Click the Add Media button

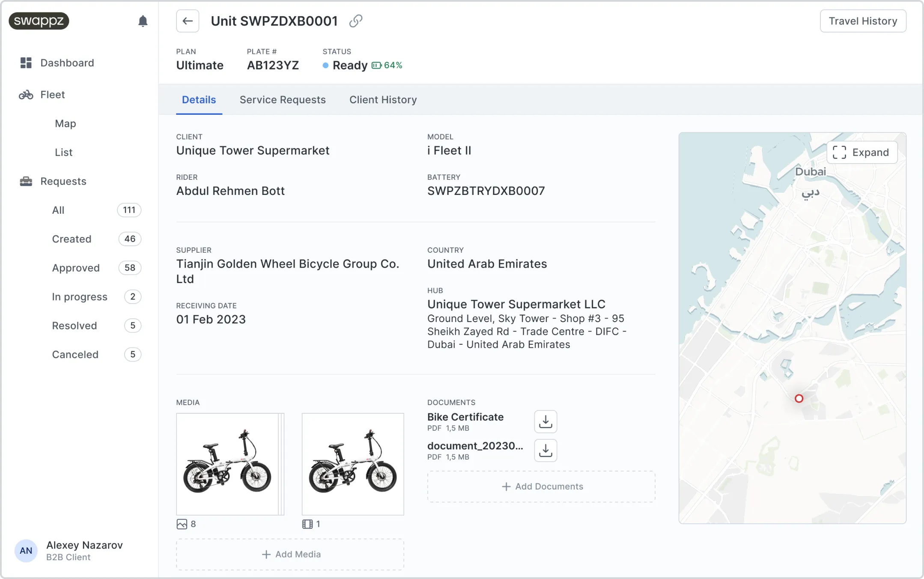tap(290, 554)
